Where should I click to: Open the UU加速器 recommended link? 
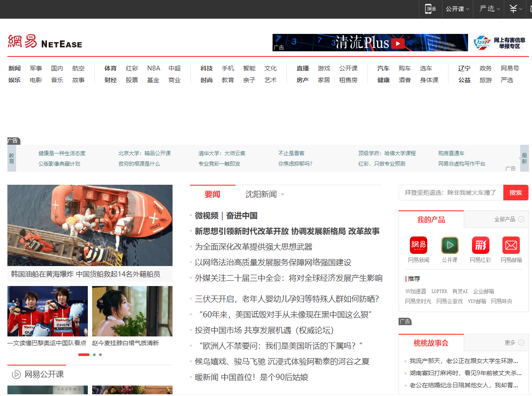[x=416, y=291]
